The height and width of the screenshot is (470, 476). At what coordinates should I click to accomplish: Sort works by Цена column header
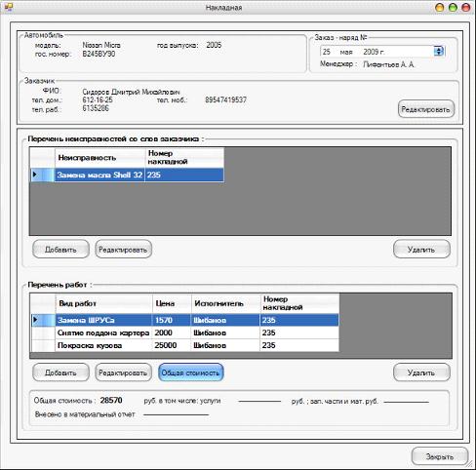coord(172,303)
